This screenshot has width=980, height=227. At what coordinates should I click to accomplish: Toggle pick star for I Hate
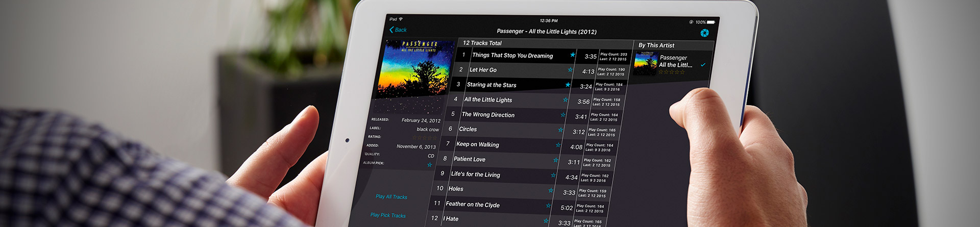tap(546, 220)
